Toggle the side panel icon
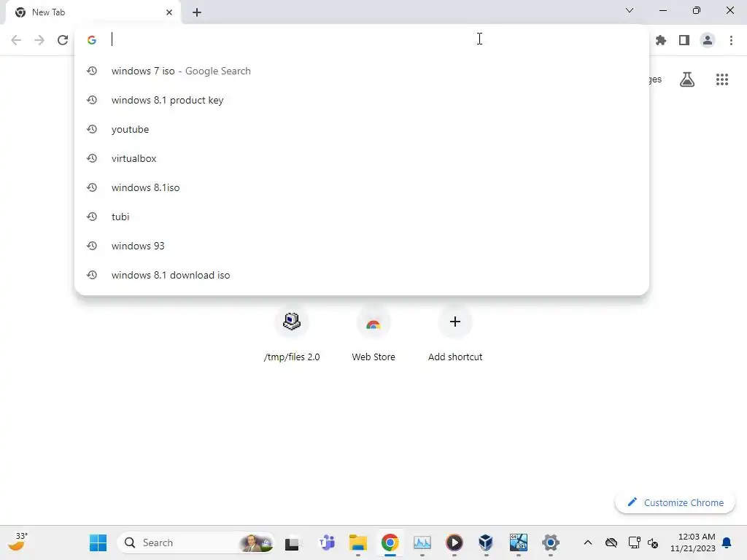The image size is (747, 560). (684, 40)
